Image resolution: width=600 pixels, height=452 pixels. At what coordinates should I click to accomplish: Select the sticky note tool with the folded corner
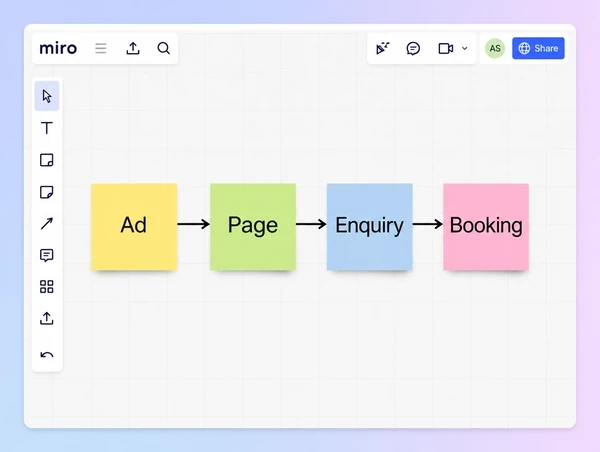coord(47,192)
